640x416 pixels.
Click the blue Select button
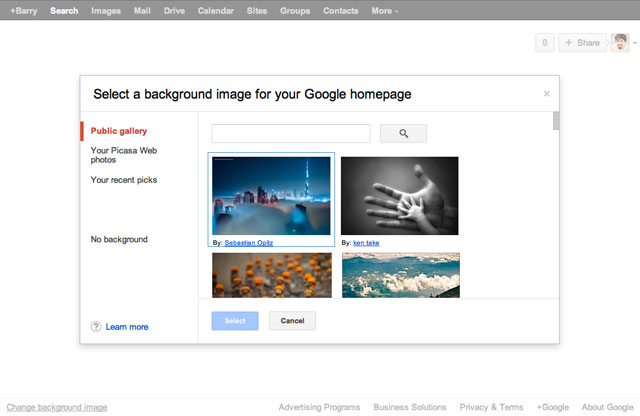tap(235, 321)
